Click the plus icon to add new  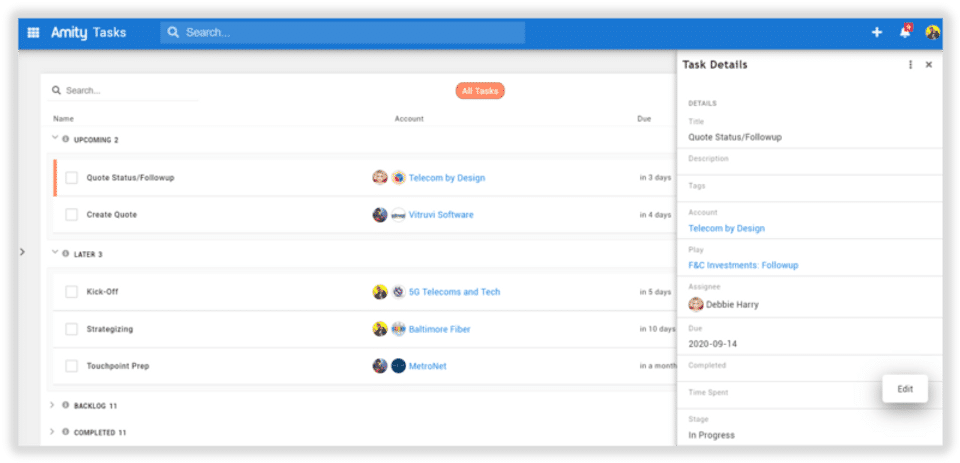pos(877,32)
